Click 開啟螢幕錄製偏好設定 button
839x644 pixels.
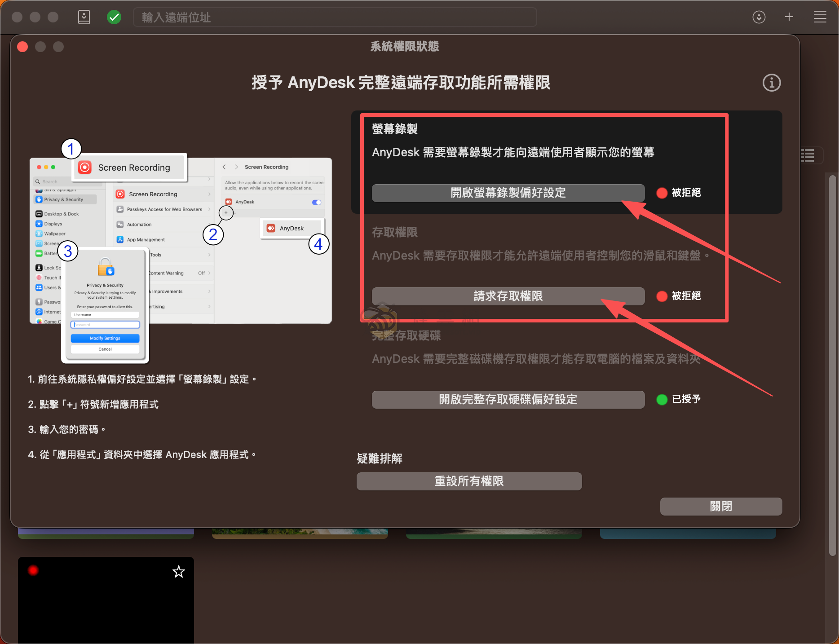[x=508, y=193]
